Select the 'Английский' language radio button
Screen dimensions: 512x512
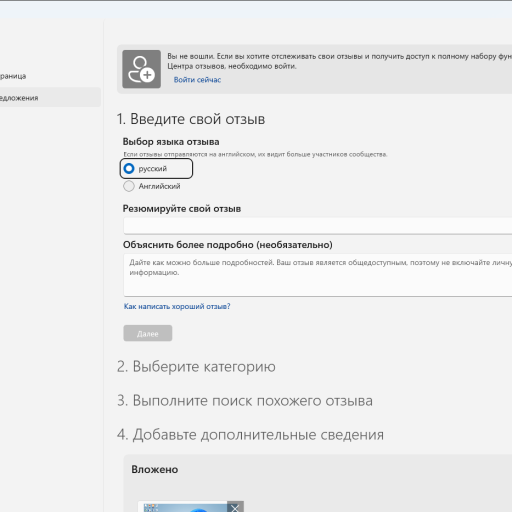tap(129, 186)
